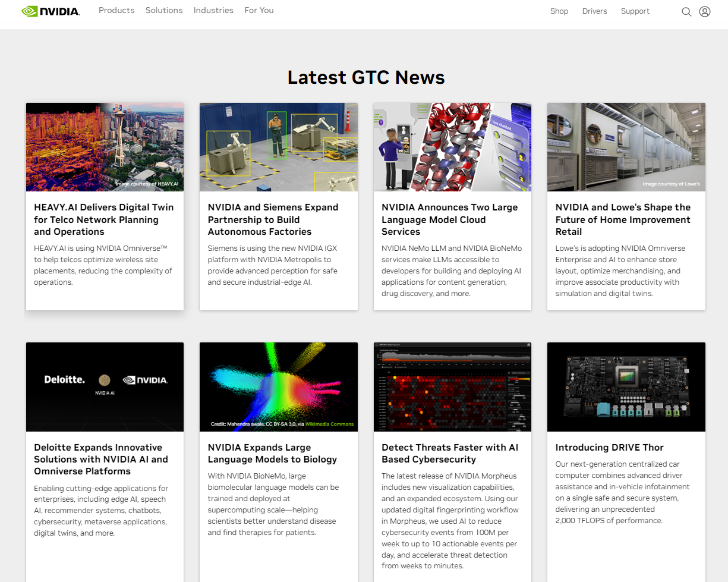Open the search magnifier icon
Screen dimensions: 728x582
(686, 11)
